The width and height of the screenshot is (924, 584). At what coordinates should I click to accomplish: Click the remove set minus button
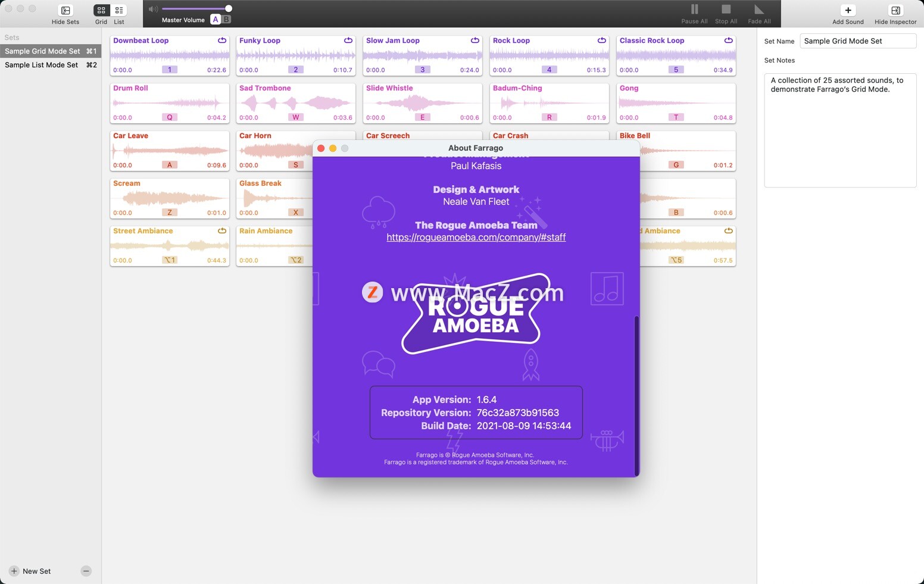point(86,571)
